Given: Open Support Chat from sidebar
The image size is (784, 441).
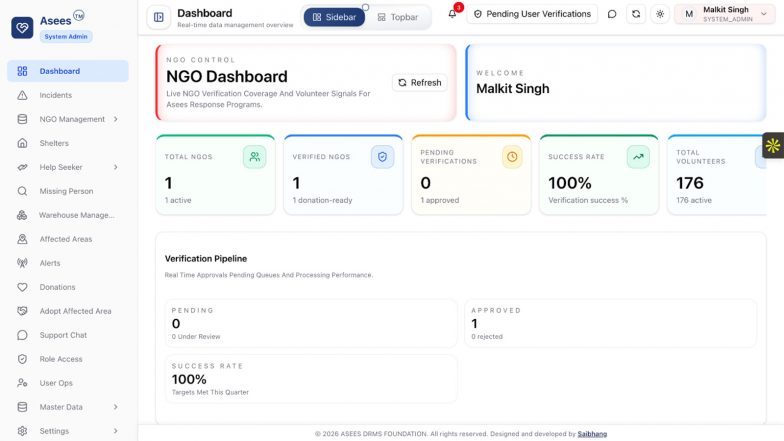Looking at the screenshot, I should coord(68,335).
